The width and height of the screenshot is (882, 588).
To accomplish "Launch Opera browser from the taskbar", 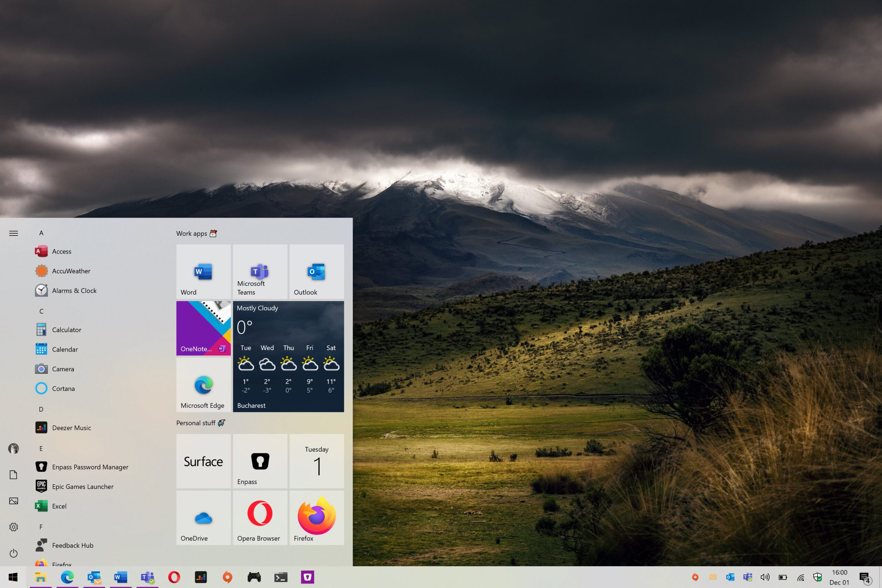I will point(174,577).
